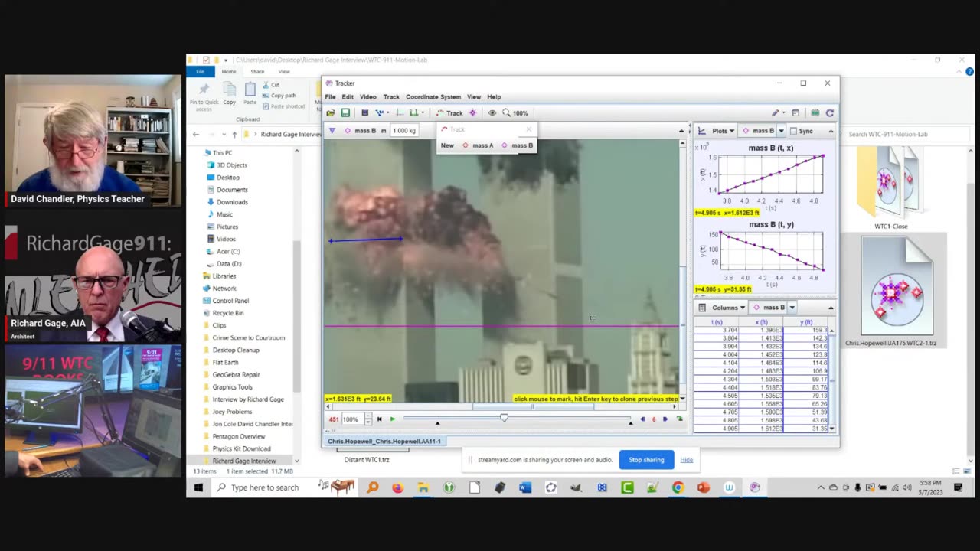The image size is (980, 551).
Task: Return video to first frame
Action: pos(379,419)
